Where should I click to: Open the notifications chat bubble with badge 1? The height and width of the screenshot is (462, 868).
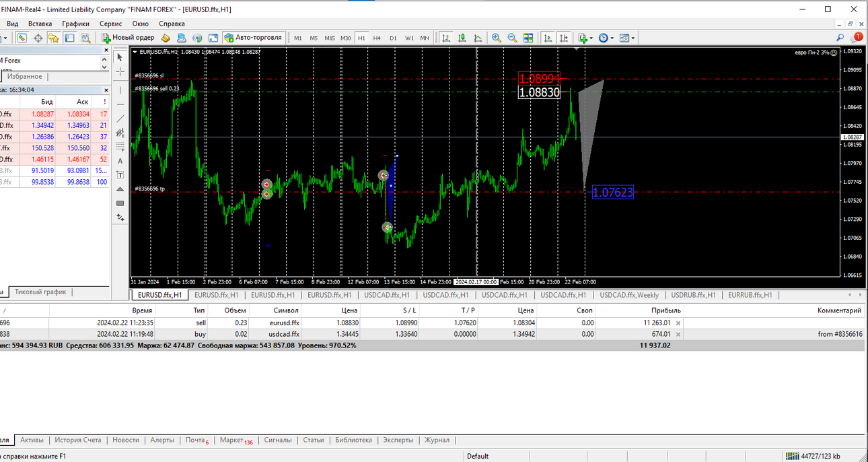[856, 38]
